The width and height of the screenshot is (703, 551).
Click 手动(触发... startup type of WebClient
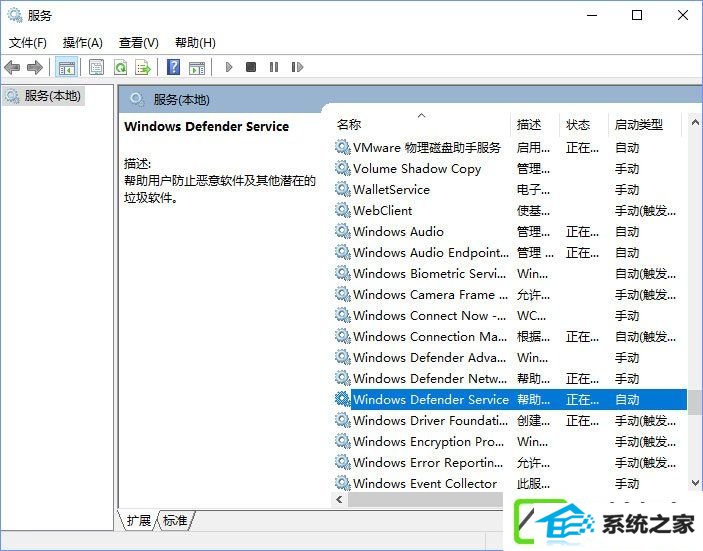click(x=645, y=210)
